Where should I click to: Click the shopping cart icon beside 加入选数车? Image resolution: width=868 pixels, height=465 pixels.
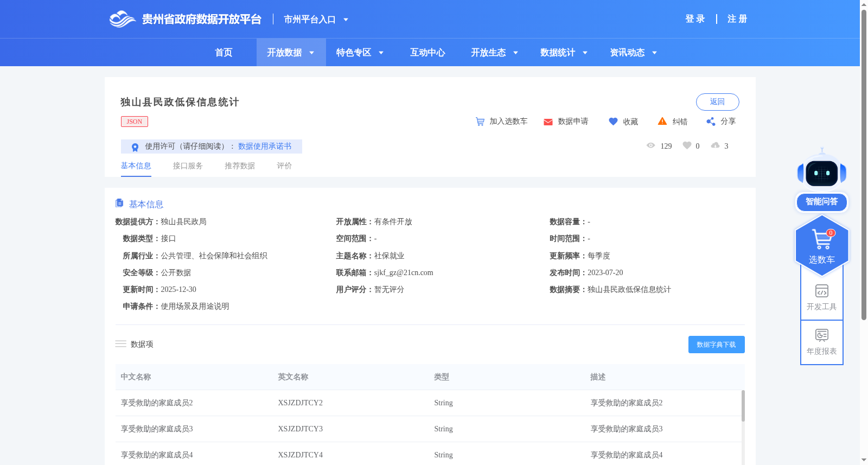tap(480, 122)
